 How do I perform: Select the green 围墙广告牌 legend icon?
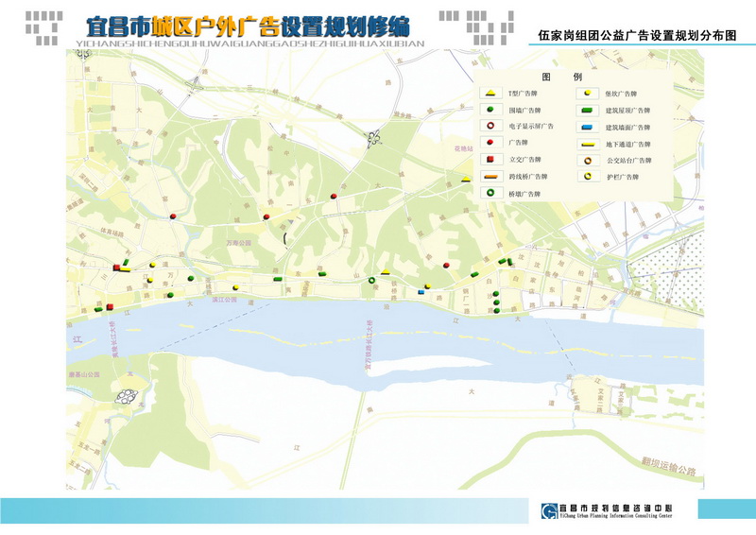point(491,110)
